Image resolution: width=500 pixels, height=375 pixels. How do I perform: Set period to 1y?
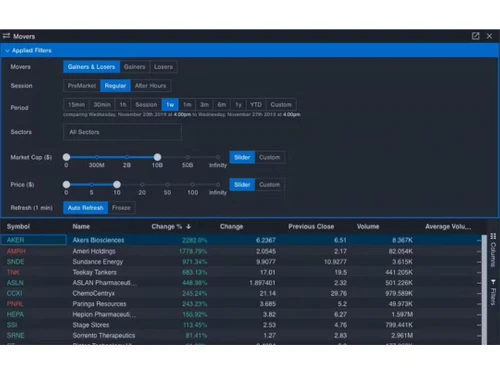pyautogui.click(x=238, y=105)
